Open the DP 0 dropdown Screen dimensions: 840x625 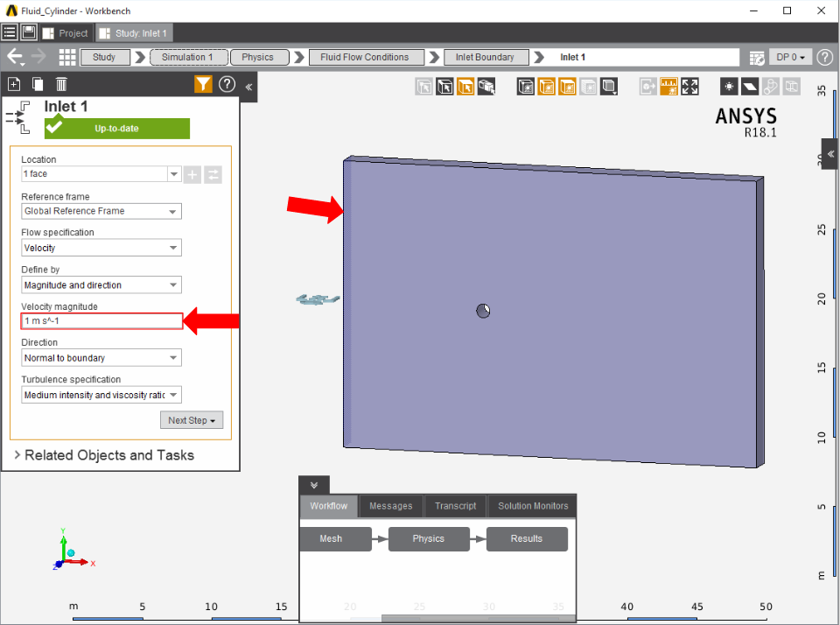point(791,57)
